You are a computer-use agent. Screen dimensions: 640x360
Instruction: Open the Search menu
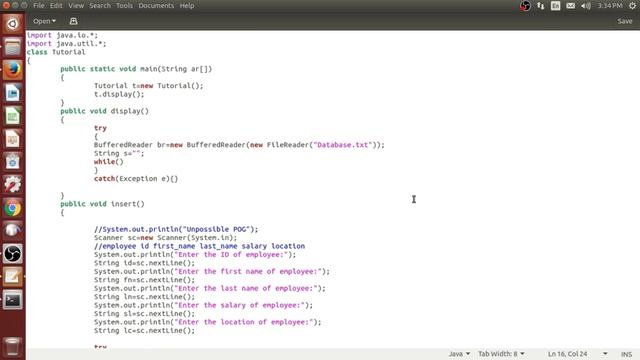pyautogui.click(x=100, y=6)
